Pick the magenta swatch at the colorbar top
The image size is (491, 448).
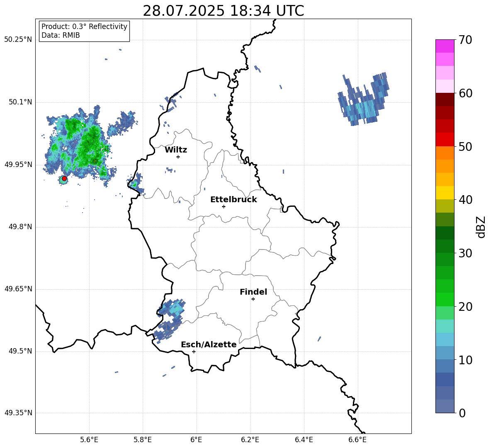click(445, 46)
